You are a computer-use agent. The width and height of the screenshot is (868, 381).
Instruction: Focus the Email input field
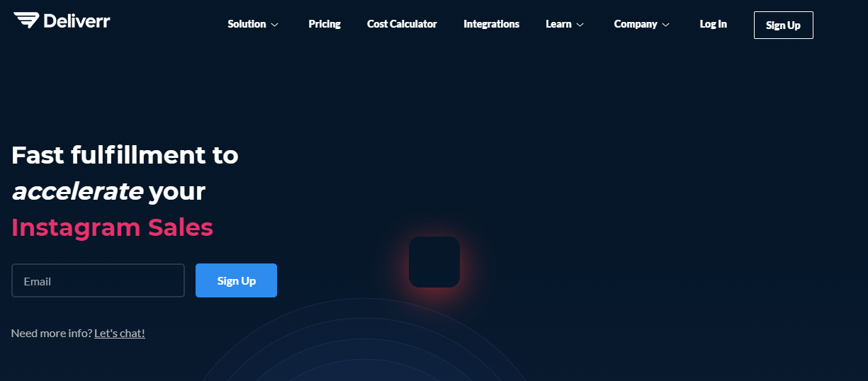[x=98, y=280]
